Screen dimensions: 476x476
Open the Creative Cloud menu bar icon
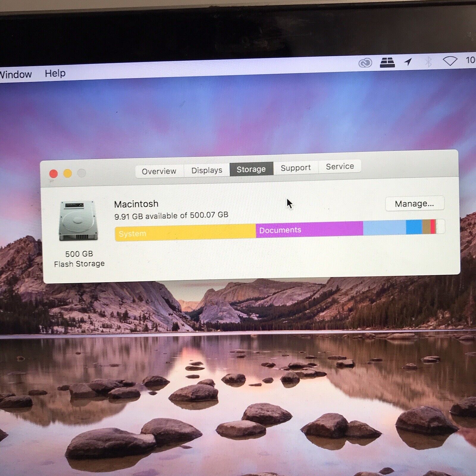(x=365, y=63)
